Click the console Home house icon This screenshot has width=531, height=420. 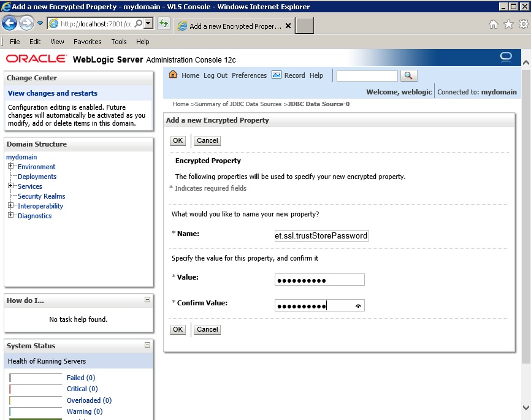click(173, 75)
